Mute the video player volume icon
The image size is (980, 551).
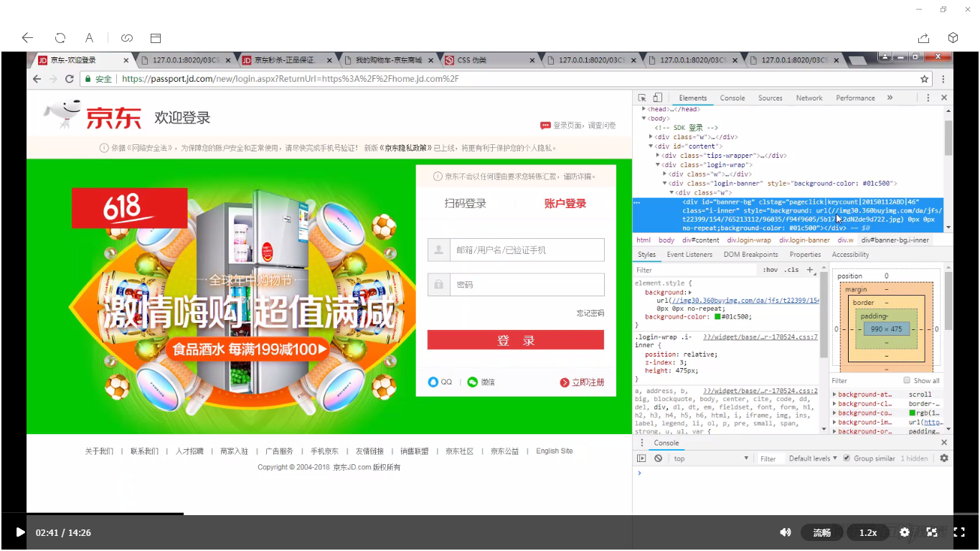coord(786,532)
